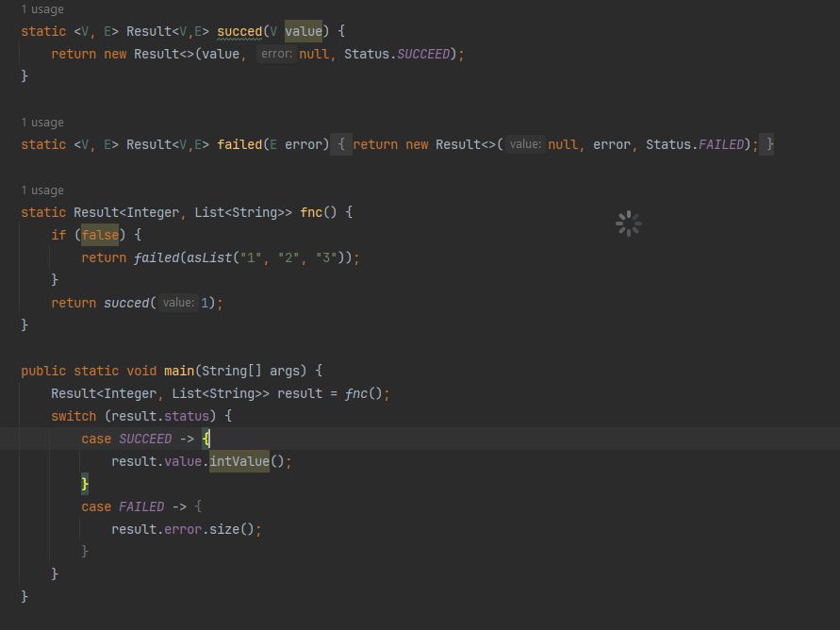Open the '1 usage' hint above fnc method

42,191
